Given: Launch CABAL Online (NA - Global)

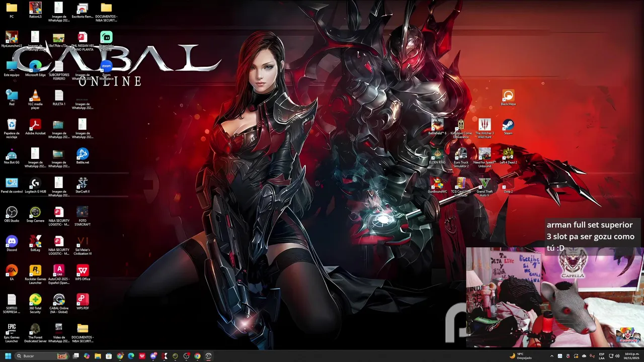Looking at the screenshot, I should 59,303.
